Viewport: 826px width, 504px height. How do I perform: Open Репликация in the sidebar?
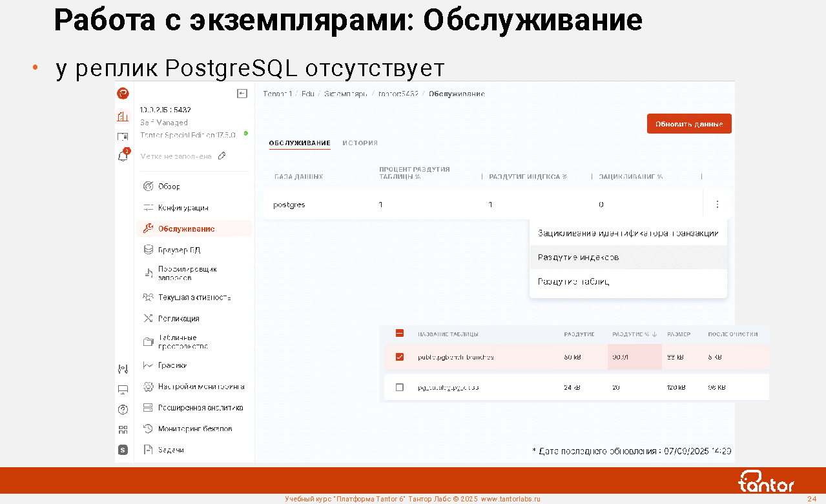click(x=178, y=319)
